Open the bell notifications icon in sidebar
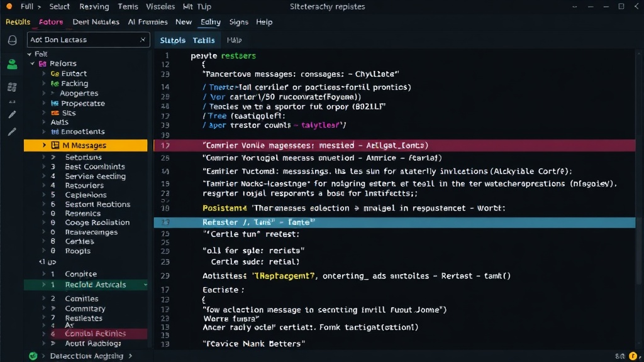 click(x=13, y=40)
